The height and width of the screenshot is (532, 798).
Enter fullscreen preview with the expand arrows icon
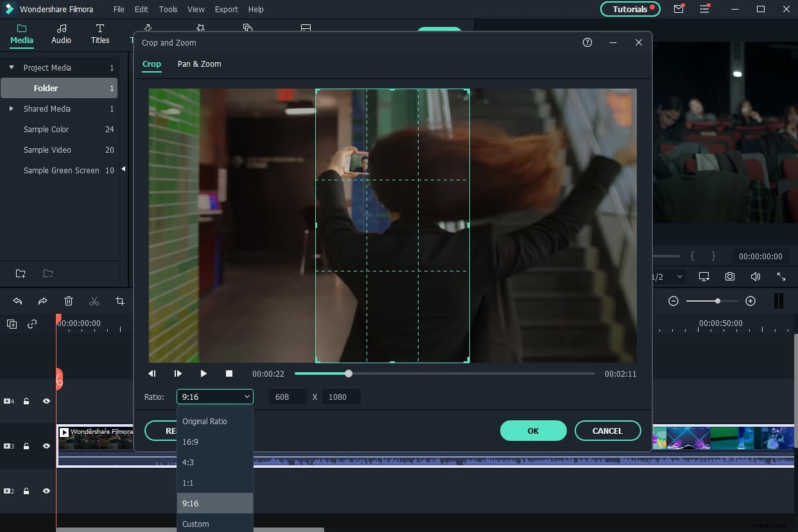(781, 276)
